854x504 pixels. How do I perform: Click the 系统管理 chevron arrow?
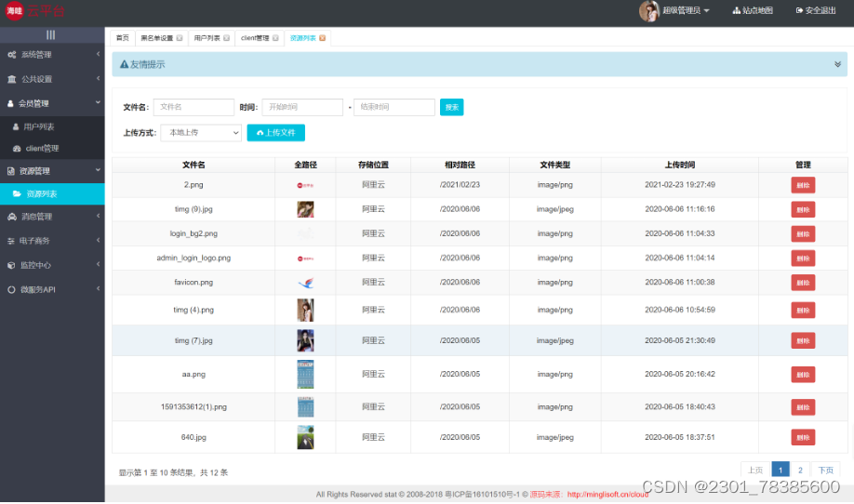(98, 54)
